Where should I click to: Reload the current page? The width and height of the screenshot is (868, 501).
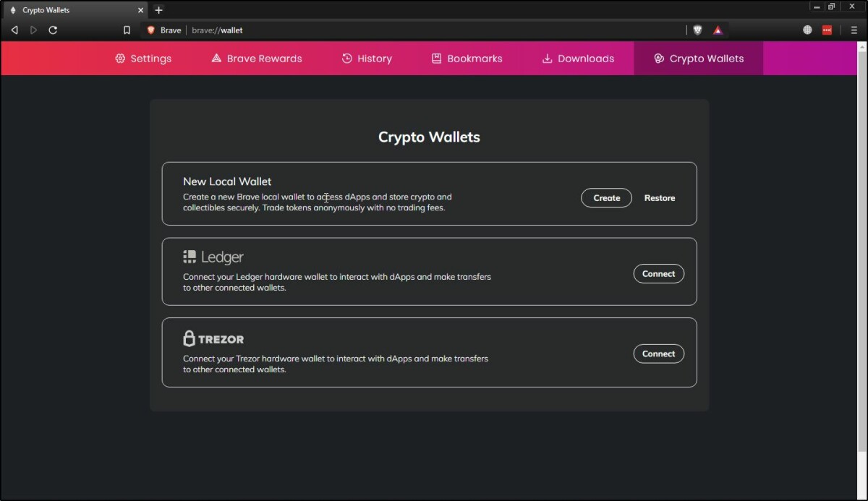(53, 30)
